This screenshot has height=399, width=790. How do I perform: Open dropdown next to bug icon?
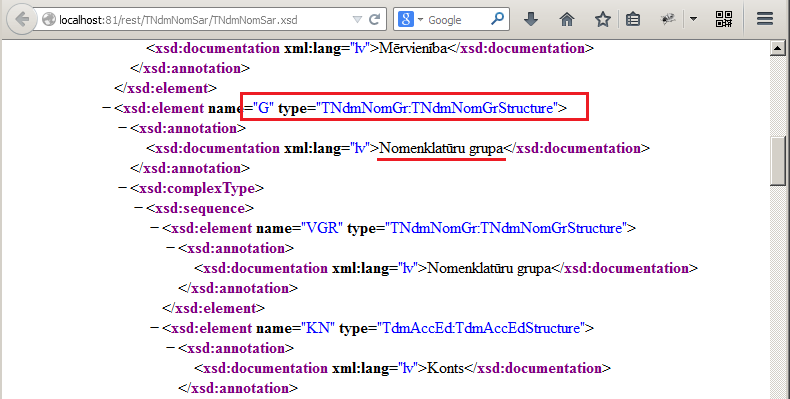[693, 19]
